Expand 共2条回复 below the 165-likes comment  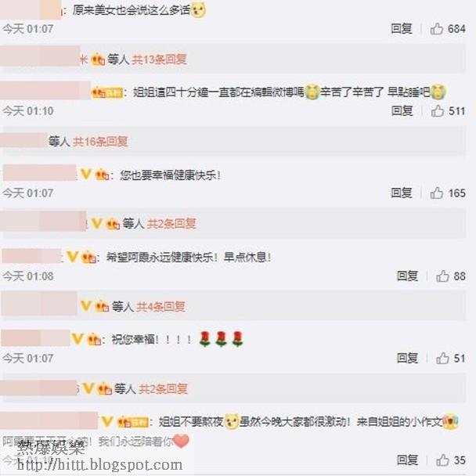pyautogui.click(x=171, y=224)
